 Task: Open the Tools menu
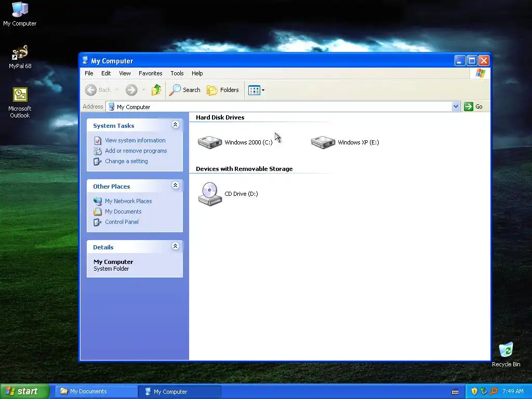[x=177, y=73]
